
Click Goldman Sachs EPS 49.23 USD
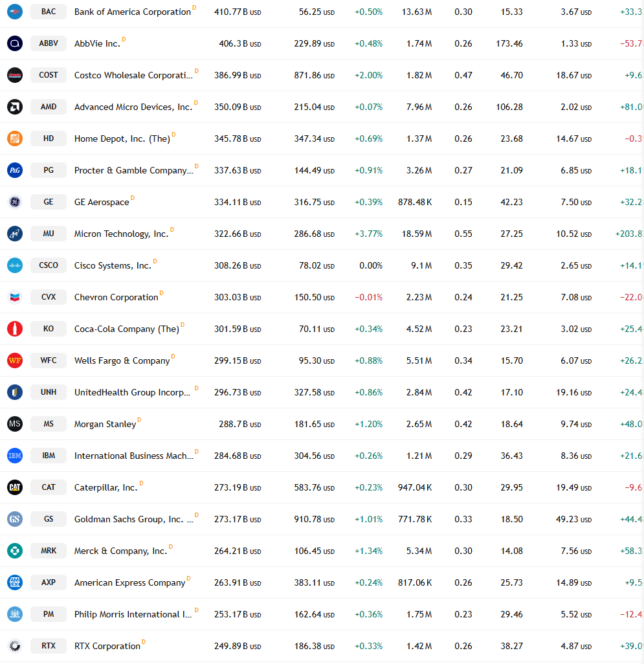click(x=573, y=519)
